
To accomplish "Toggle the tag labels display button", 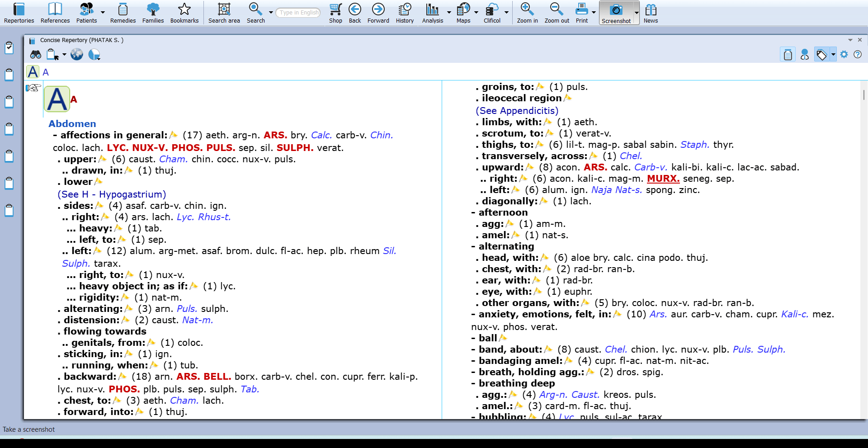I will [x=821, y=55].
